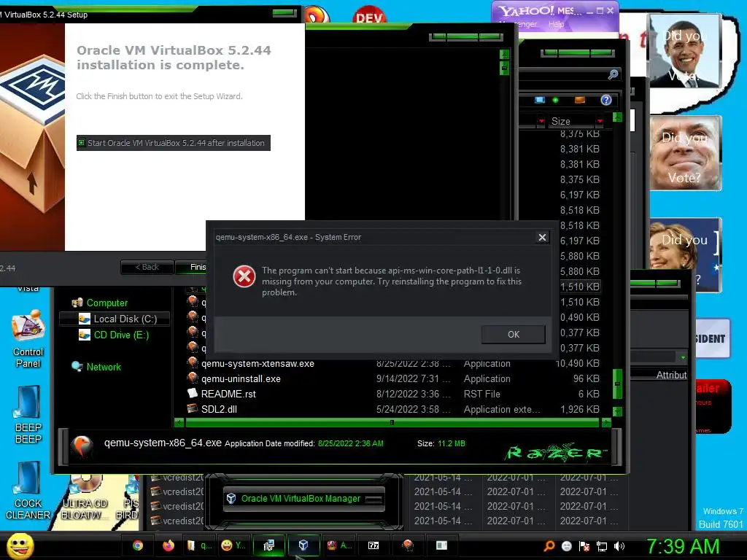Select the qemu-uninstall.exe file row
The image size is (747, 560).
(x=393, y=378)
